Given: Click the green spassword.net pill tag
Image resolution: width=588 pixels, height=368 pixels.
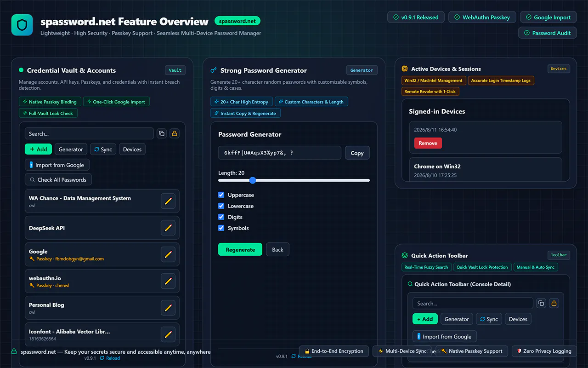Looking at the screenshot, I should (x=237, y=21).
